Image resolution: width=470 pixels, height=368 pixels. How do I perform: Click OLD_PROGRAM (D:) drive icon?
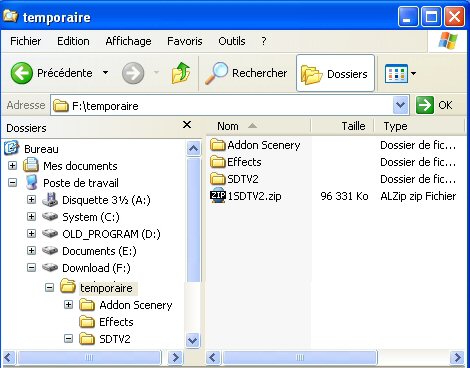pos(50,234)
